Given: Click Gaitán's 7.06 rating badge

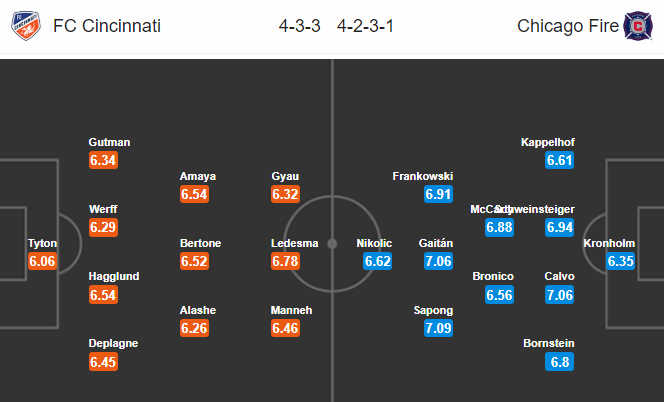Looking at the screenshot, I should [438, 262].
